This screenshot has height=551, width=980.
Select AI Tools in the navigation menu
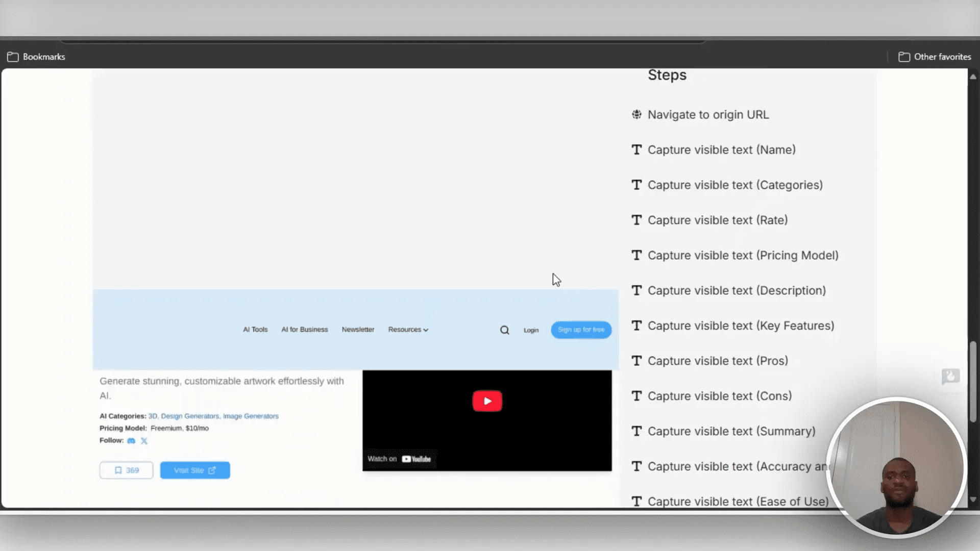click(x=255, y=330)
